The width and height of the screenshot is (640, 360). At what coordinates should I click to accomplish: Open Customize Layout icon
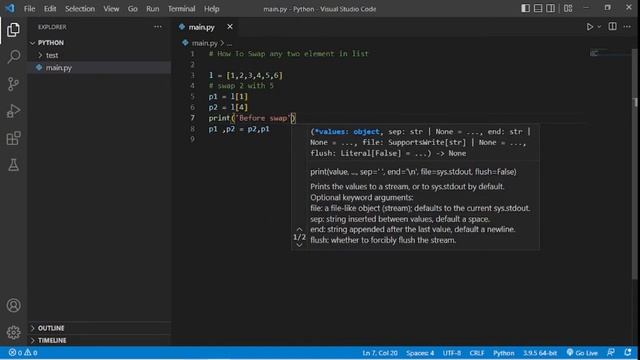pyautogui.click(x=568, y=8)
